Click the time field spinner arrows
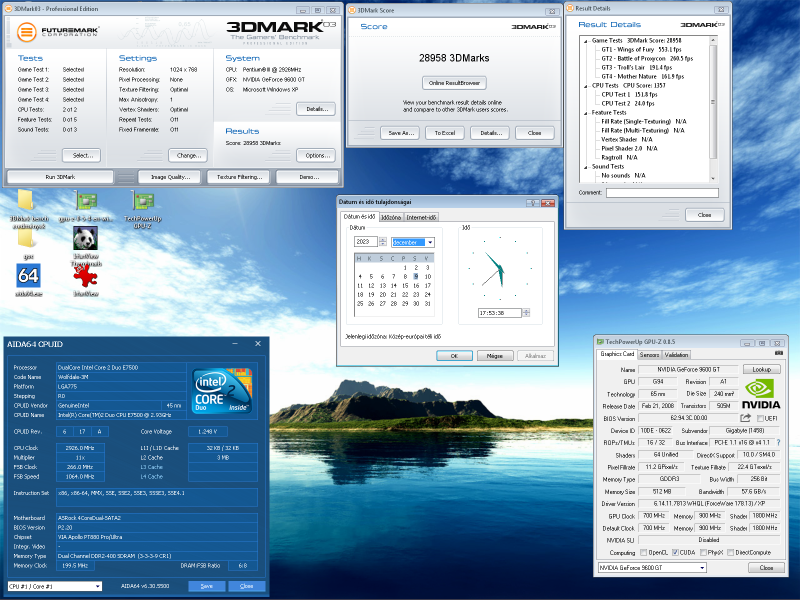 526,313
